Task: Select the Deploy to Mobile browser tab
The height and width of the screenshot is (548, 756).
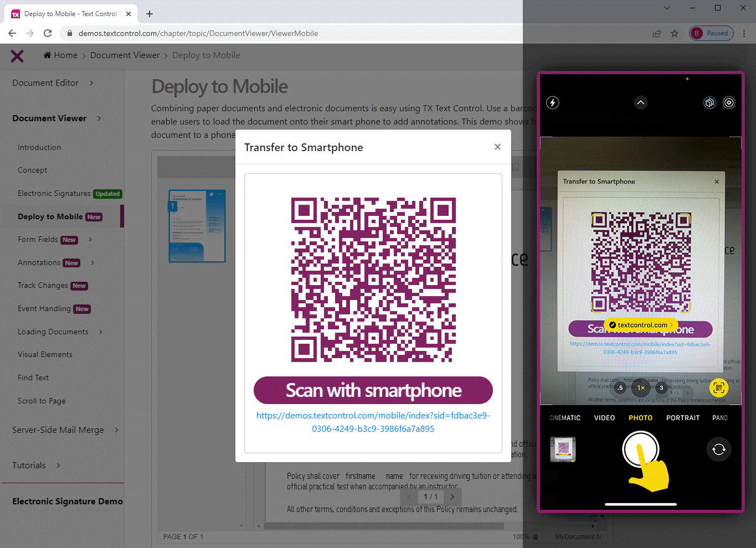Action: (72, 14)
